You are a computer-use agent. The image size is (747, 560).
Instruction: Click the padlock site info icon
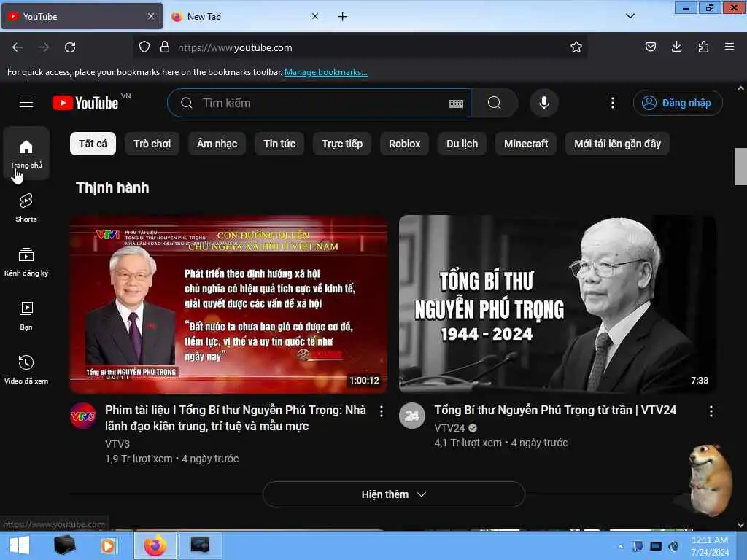(x=165, y=47)
